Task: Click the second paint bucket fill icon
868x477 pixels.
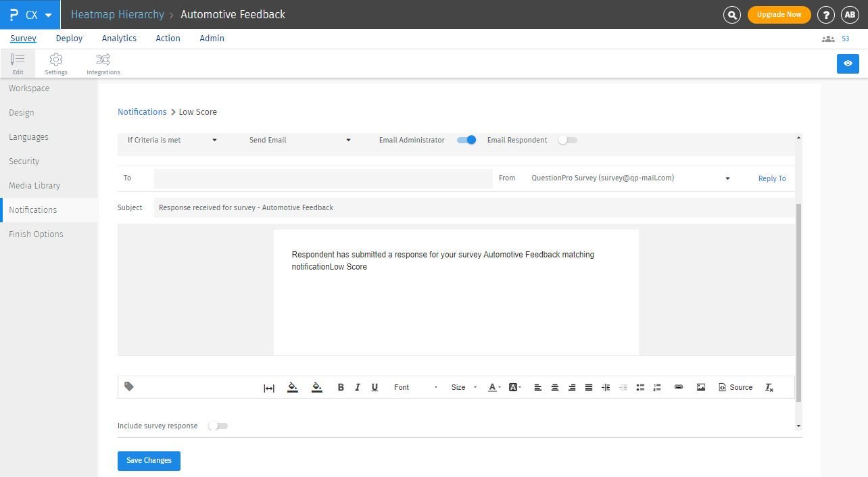Action: (x=316, y=387)
